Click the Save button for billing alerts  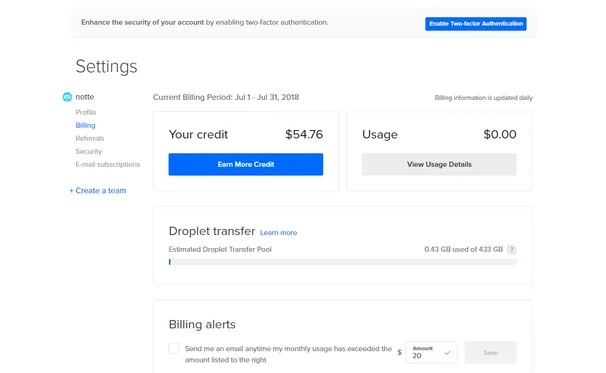coord(491,353)
